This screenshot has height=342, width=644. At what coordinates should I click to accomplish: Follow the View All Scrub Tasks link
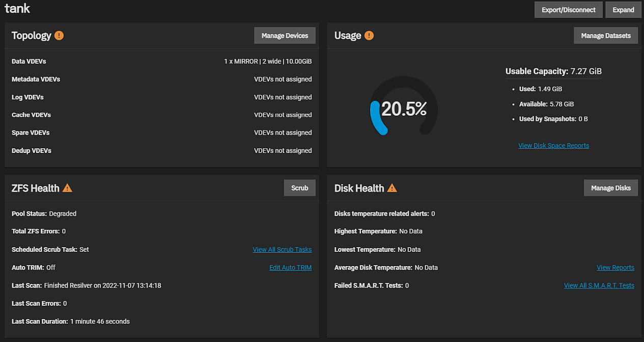[x=282, y=250]
